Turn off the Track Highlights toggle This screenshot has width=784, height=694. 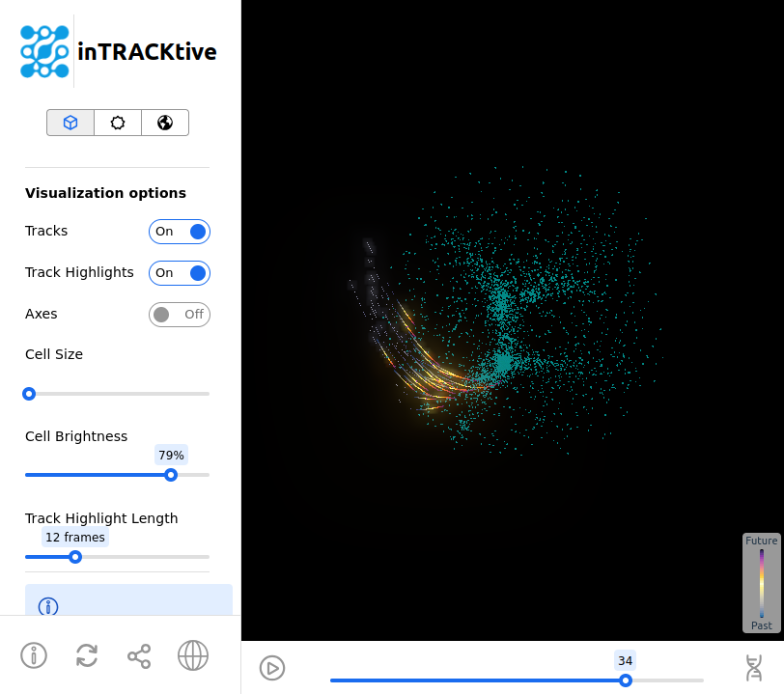click(180, 273)
